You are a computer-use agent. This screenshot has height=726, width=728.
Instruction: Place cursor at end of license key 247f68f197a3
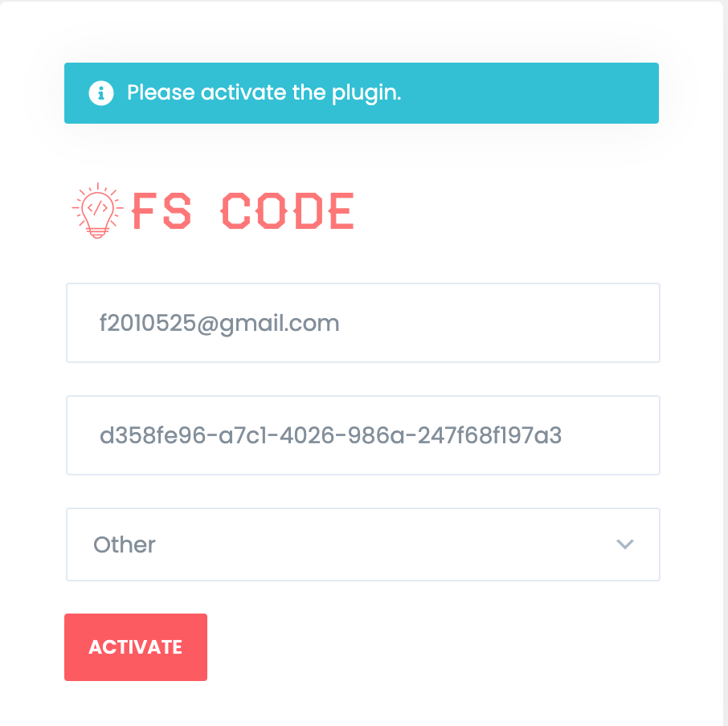(x=562, y=435)
